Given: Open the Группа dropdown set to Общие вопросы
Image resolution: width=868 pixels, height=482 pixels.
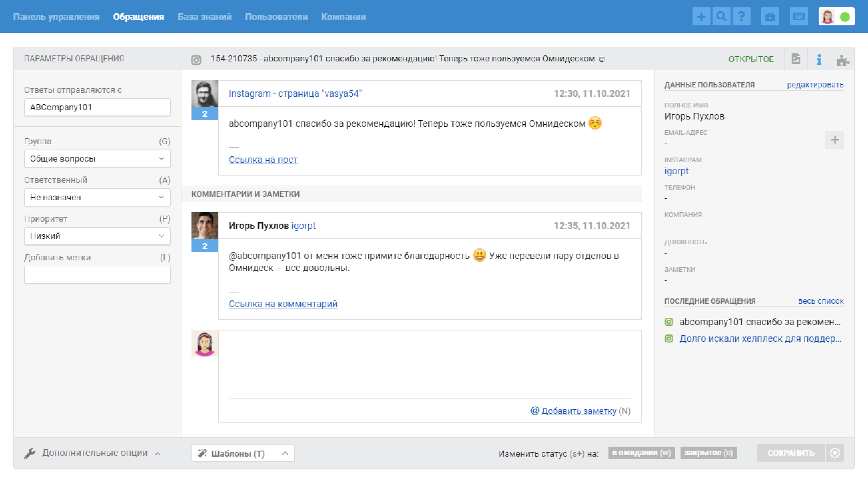Looking at the screenshot, I should (x=97, y=159).
